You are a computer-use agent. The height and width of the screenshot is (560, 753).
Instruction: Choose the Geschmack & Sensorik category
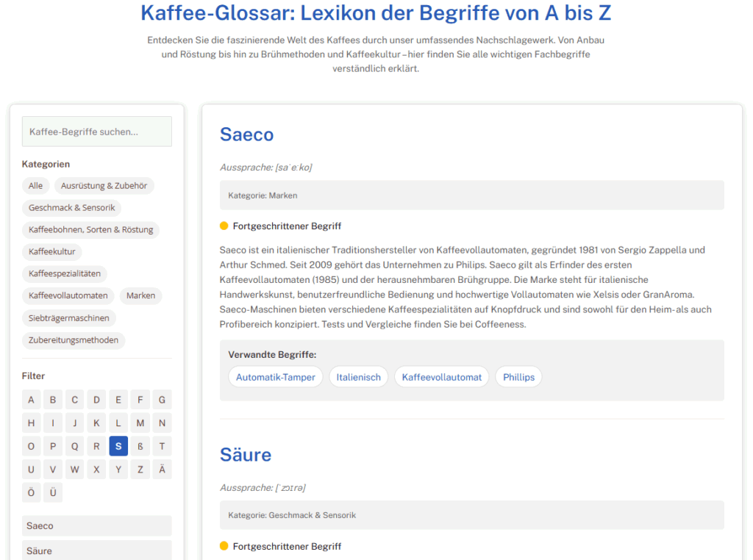(71, 208)
